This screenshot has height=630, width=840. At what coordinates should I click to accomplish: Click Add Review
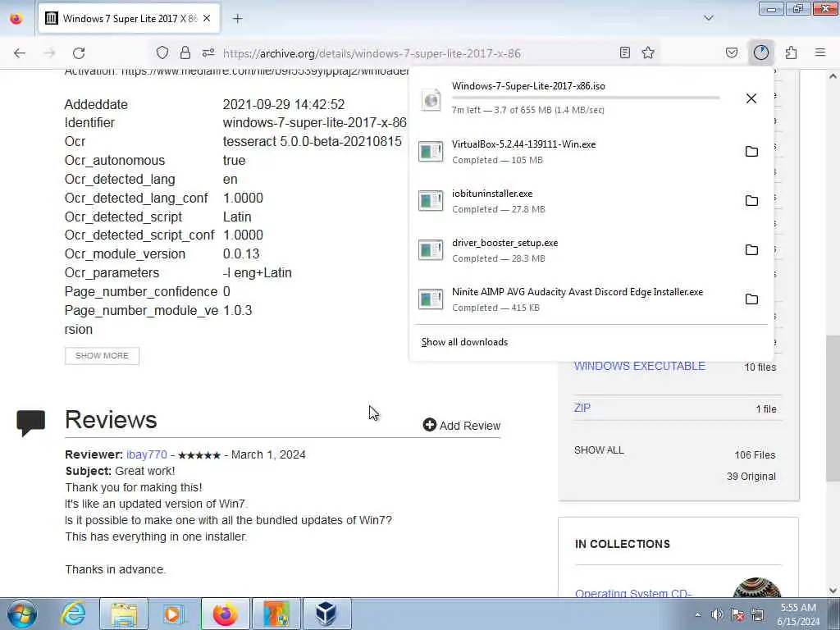tap(461, 426)
